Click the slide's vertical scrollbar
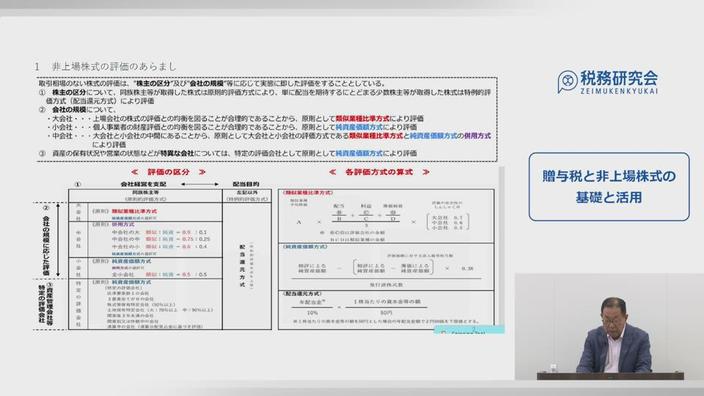This screenshot has height=396, width=704. click(x=502, y=246)
